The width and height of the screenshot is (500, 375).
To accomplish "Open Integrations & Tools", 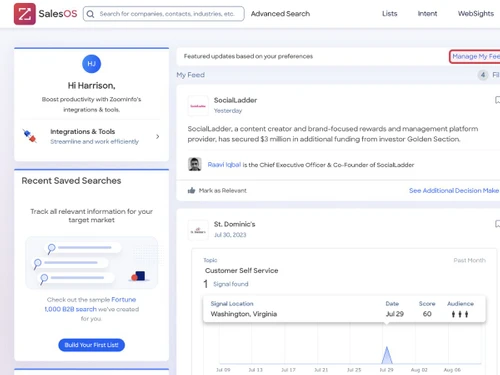I will point(91,136).
